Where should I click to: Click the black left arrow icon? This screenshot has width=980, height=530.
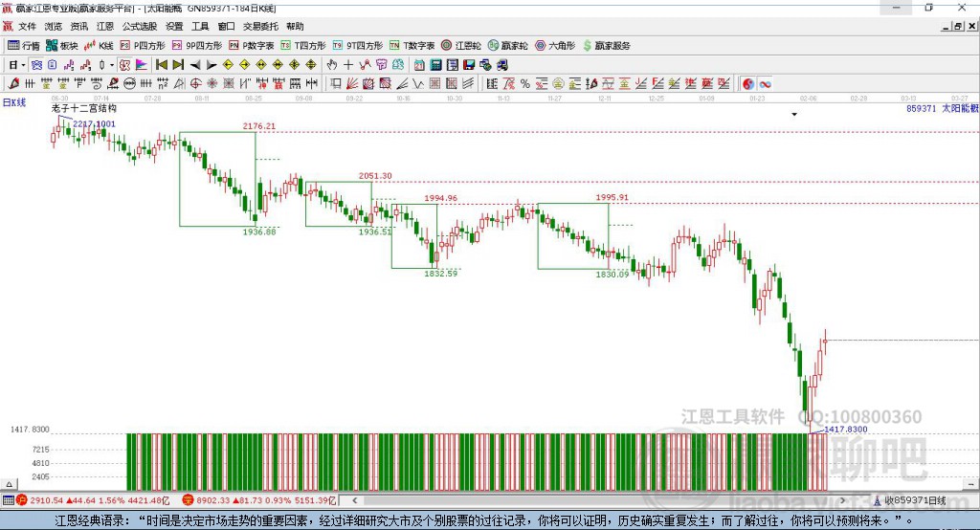pos(195,65)
